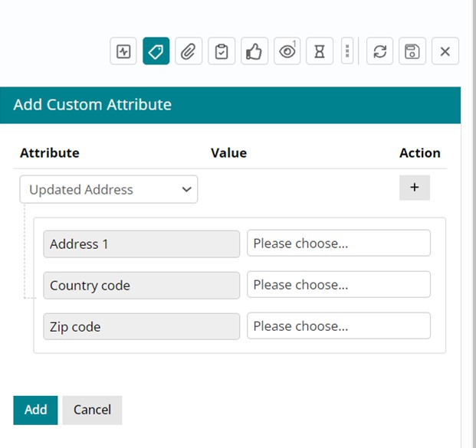
Task: Click the save disk icon
Action: pyautogui.click(x=412, y=52)
